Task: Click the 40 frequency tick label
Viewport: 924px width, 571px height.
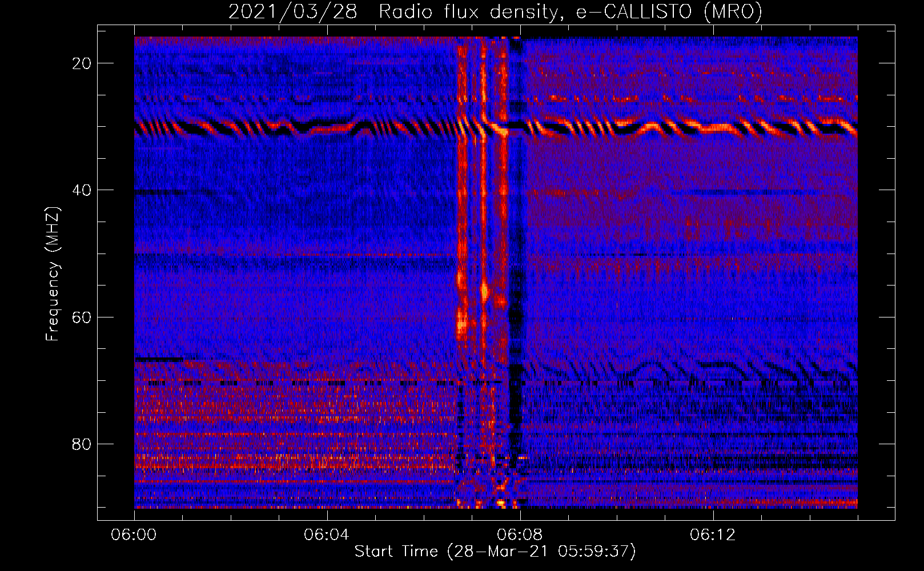Action: tap(82, 190)
